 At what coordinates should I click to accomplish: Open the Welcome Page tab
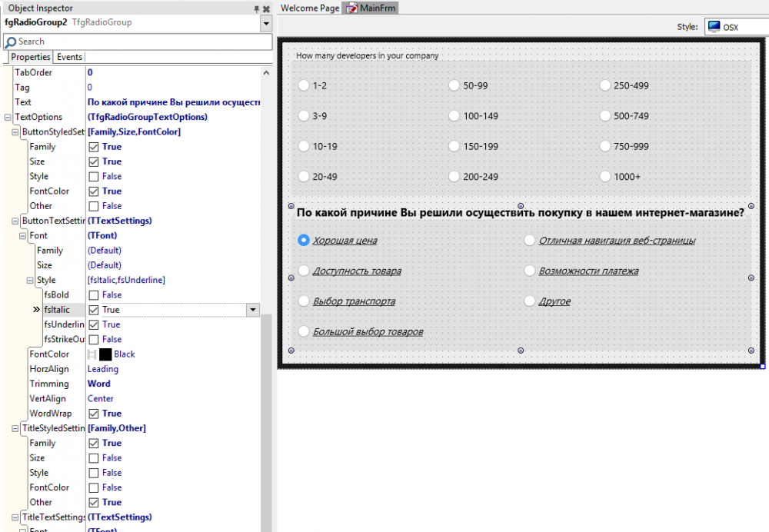coord(310,8)
